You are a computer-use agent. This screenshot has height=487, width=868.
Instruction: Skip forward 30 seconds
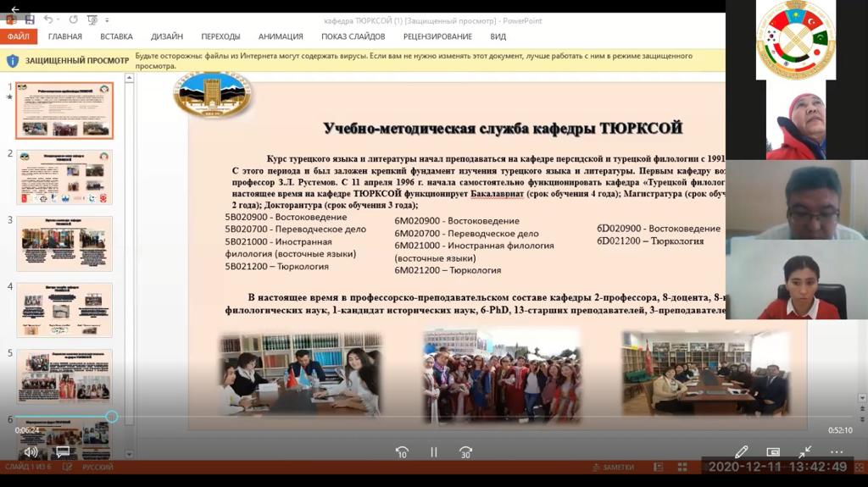click(465, 452)
